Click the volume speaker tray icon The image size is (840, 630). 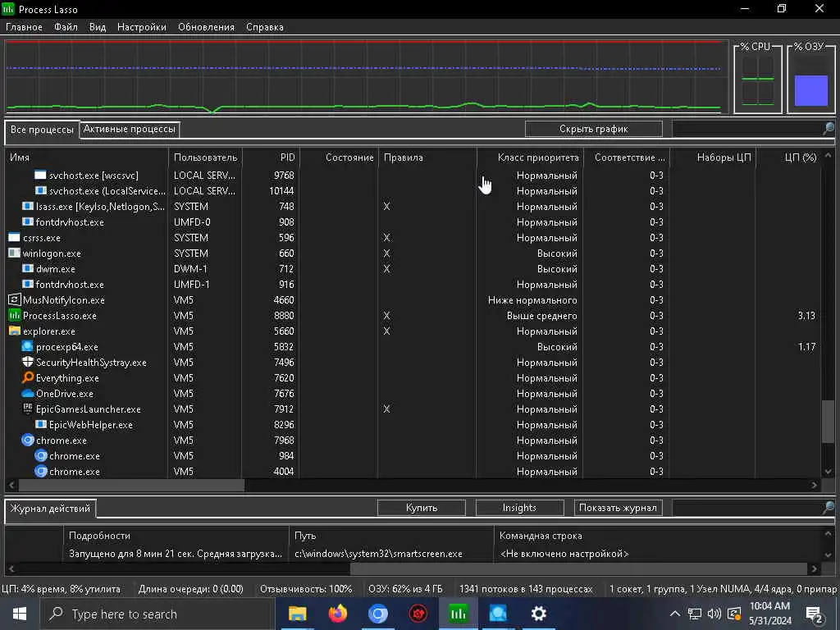[714, 614]
